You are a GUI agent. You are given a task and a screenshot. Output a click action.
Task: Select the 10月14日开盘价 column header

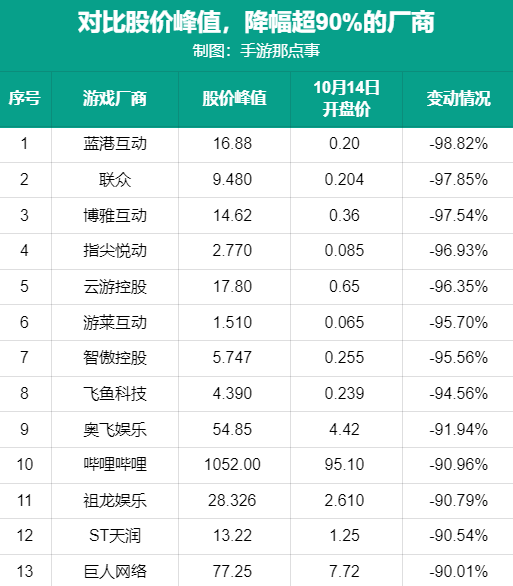coord(346,99)
